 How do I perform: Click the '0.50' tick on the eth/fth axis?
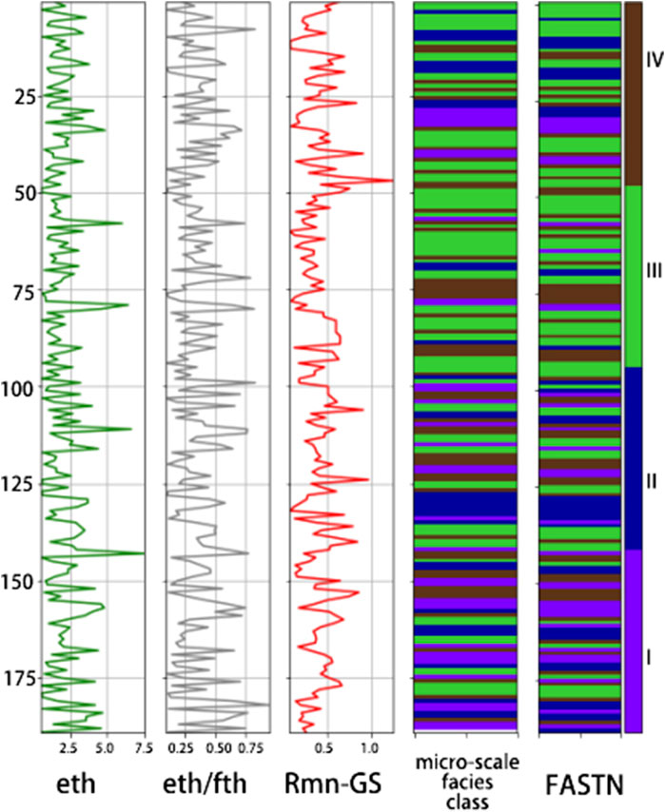[x=218, y=747]
